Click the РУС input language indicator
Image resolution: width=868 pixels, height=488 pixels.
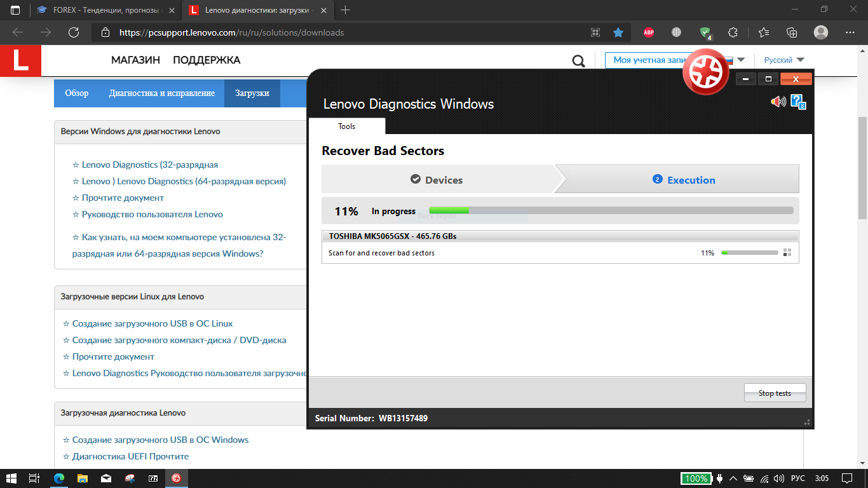[x=797, y=478]
